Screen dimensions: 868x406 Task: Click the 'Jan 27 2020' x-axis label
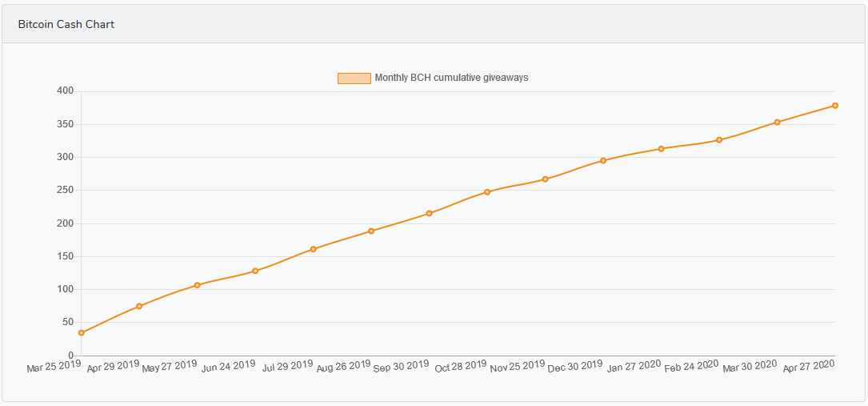click(634, 367)
